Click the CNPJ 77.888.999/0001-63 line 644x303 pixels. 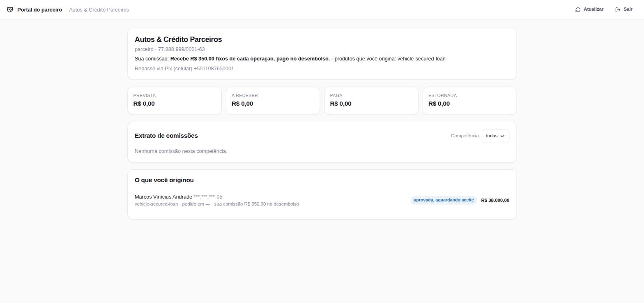point(170,49)
